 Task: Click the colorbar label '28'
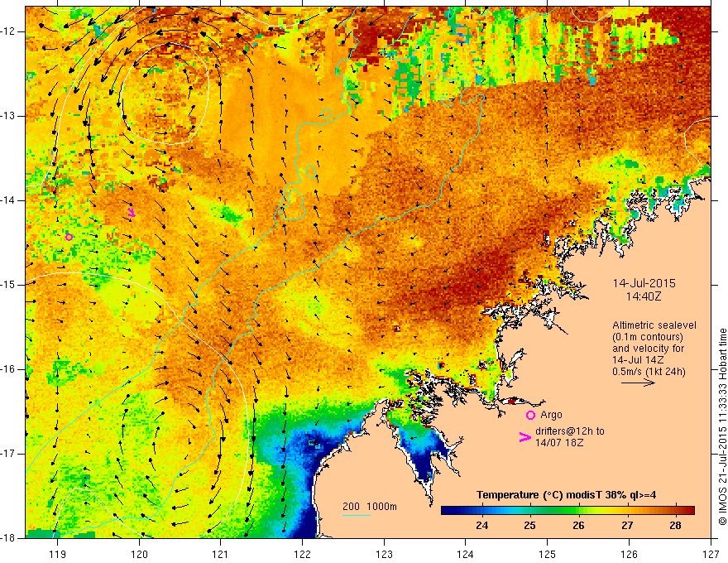(676, 526)
